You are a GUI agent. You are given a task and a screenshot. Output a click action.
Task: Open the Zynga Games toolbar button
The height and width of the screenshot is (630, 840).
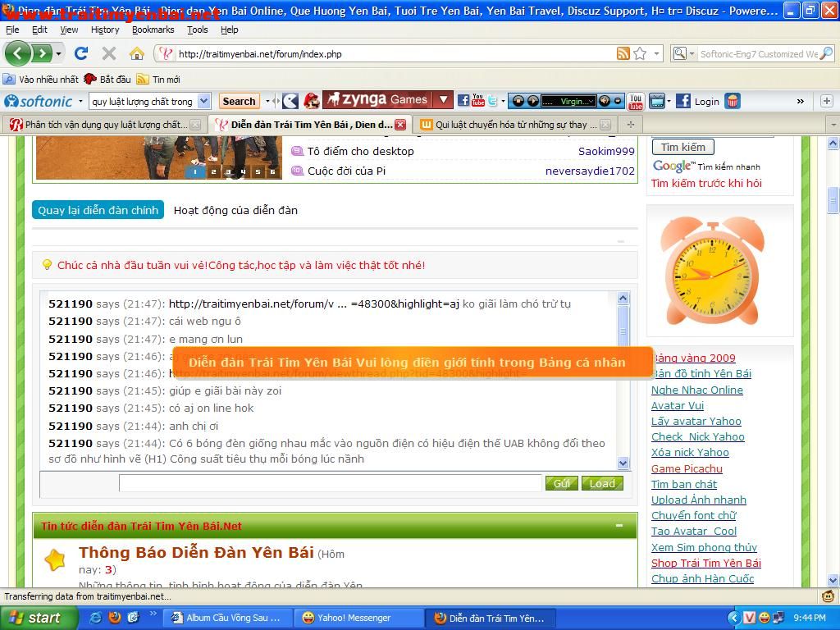coord(378,99)
